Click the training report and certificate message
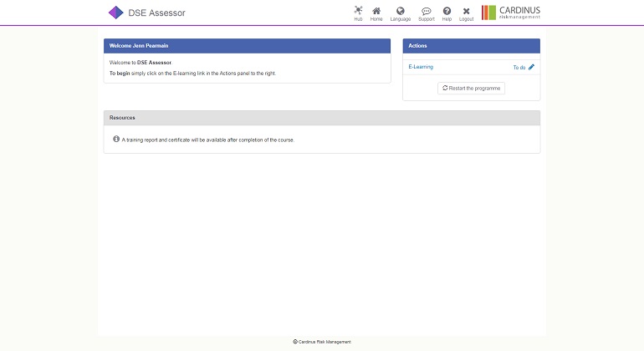The image size is (644, 351). click(x=207, y=140)
